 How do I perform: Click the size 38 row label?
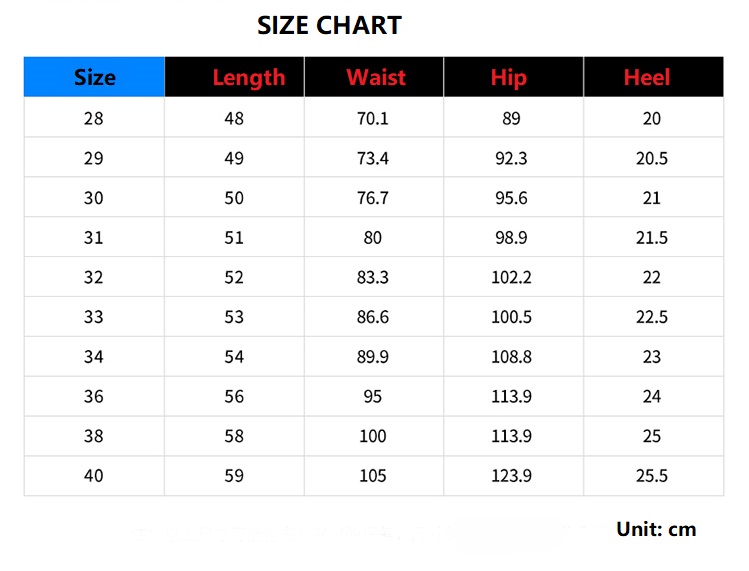93,436
